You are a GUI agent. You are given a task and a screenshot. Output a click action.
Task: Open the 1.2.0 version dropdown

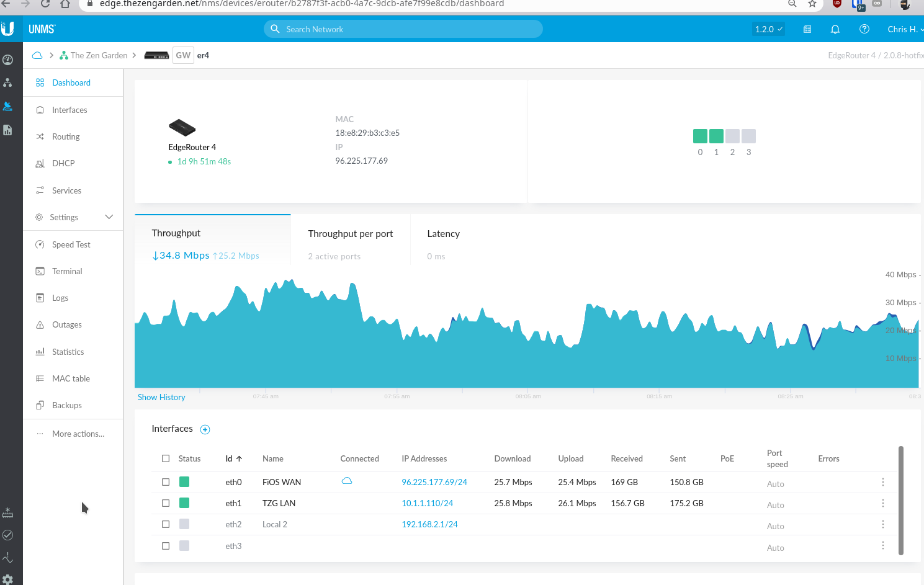pos(768,29)
